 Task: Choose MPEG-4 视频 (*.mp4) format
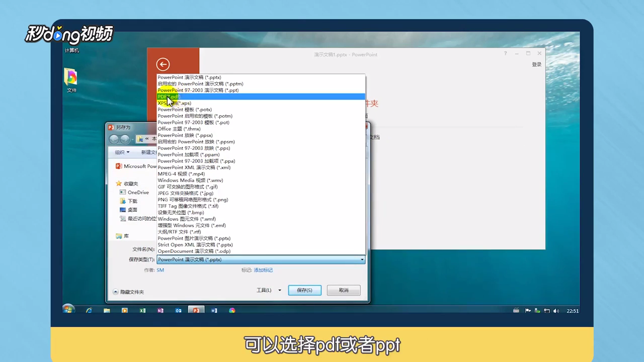tap(261, 174)
